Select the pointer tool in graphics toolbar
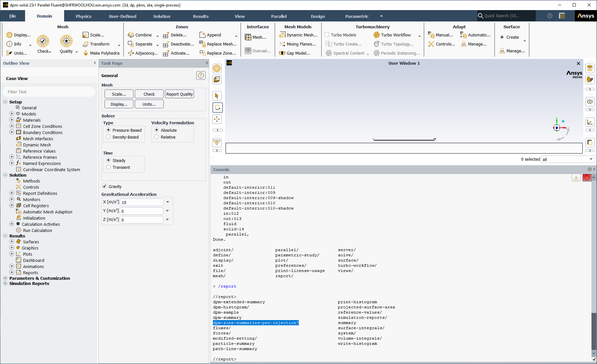The width and height of the screenshot is (597, 364). point(217,96)
